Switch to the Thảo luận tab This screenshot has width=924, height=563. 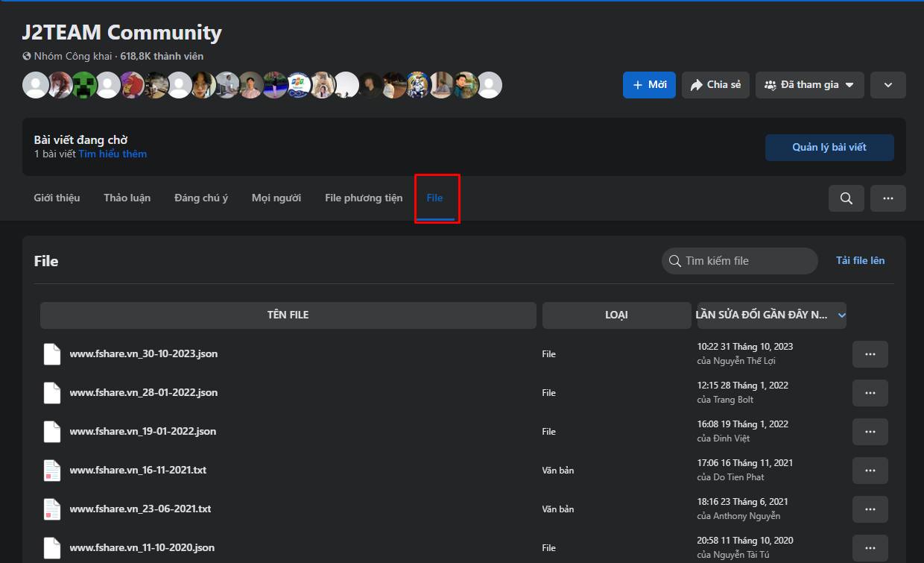tap(127, 198)
